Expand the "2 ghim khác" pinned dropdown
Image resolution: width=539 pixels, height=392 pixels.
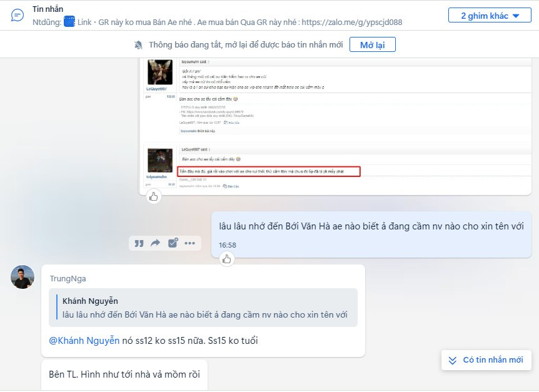490,16
